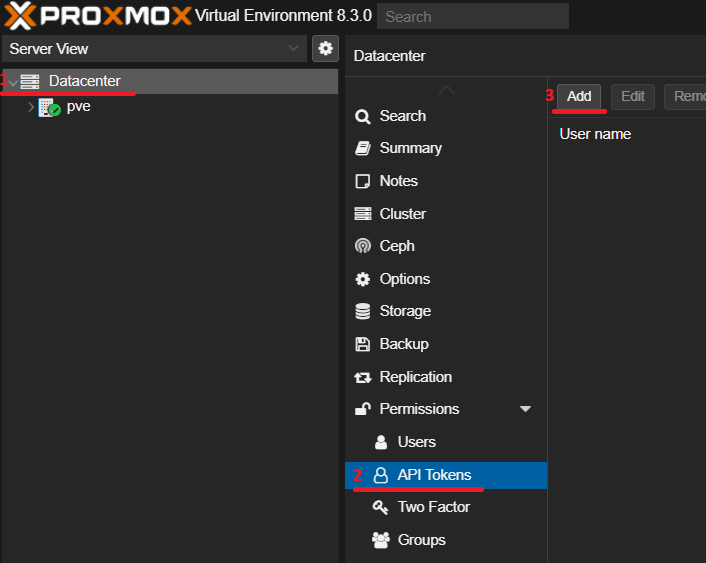This screenshot has width=706, height=563.
Task: Open the Groups submenu item
Action: [x=446, y=540]
